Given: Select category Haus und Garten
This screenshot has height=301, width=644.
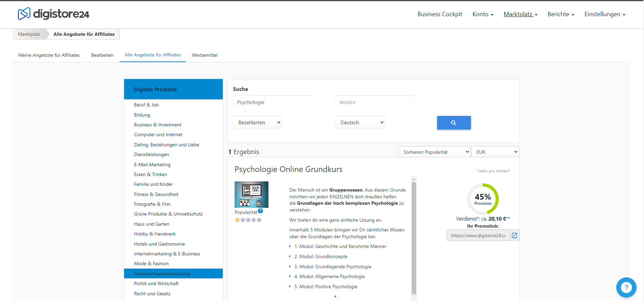Looking at the screenshot, I should (x=151, y=224).
